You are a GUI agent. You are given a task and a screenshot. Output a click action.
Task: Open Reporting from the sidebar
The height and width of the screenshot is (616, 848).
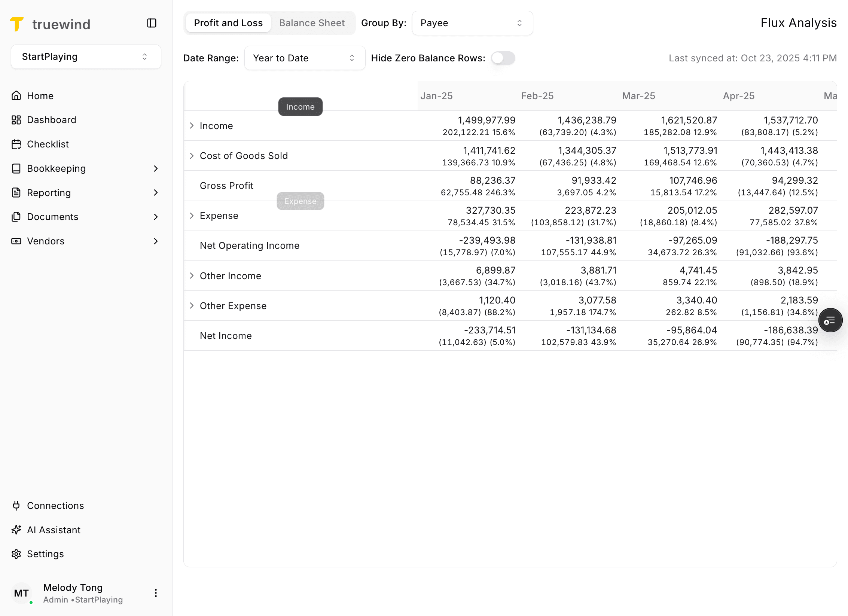[x=49, y=192]
